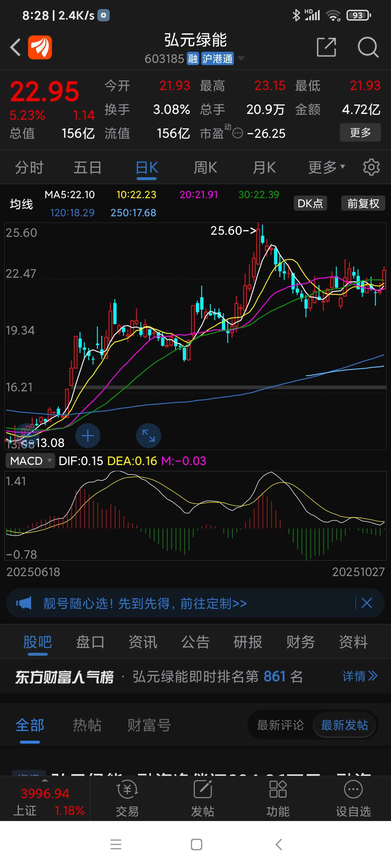Tap the DIF:0.15 MACD value
The height and width of the screenshot is (868, 391).
[x=81, y=461]
